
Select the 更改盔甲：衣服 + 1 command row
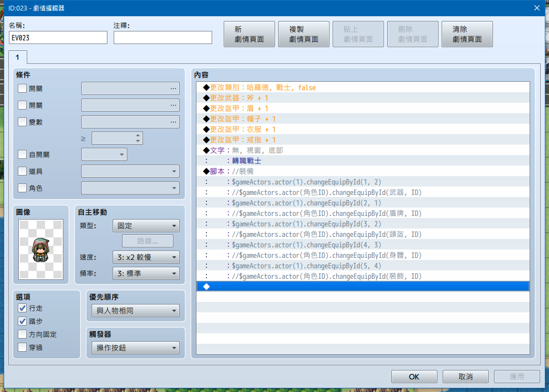[363, 129]
